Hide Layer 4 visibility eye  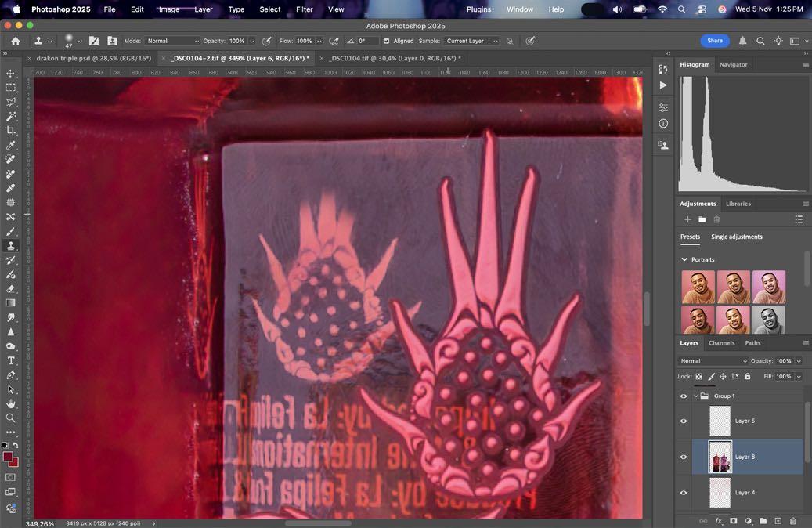tap(684, 493)
